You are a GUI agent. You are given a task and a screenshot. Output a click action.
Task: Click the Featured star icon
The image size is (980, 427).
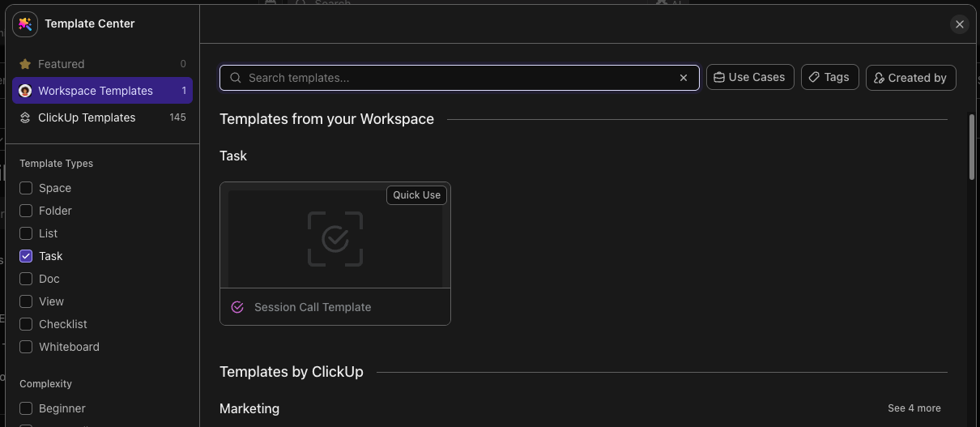(25, 64)
